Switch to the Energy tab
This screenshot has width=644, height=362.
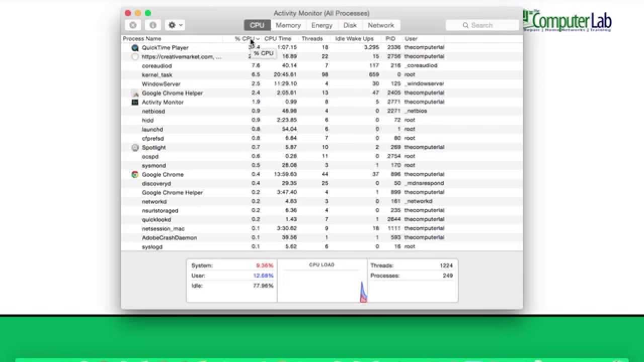click(x=321, y=25)
